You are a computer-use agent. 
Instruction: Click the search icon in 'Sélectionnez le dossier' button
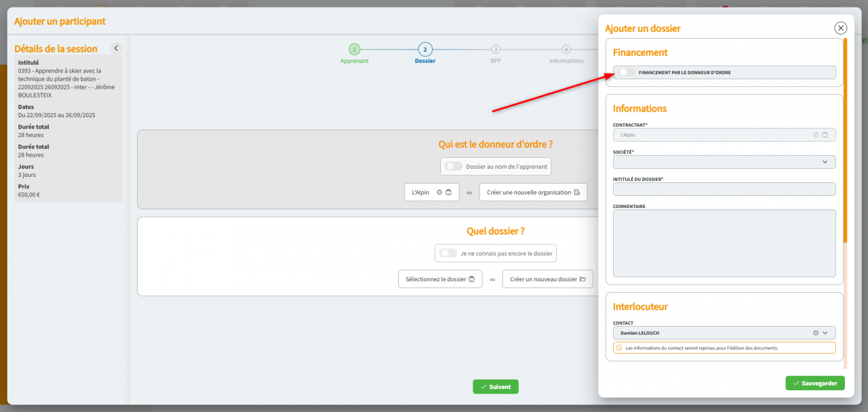[472, 279]
